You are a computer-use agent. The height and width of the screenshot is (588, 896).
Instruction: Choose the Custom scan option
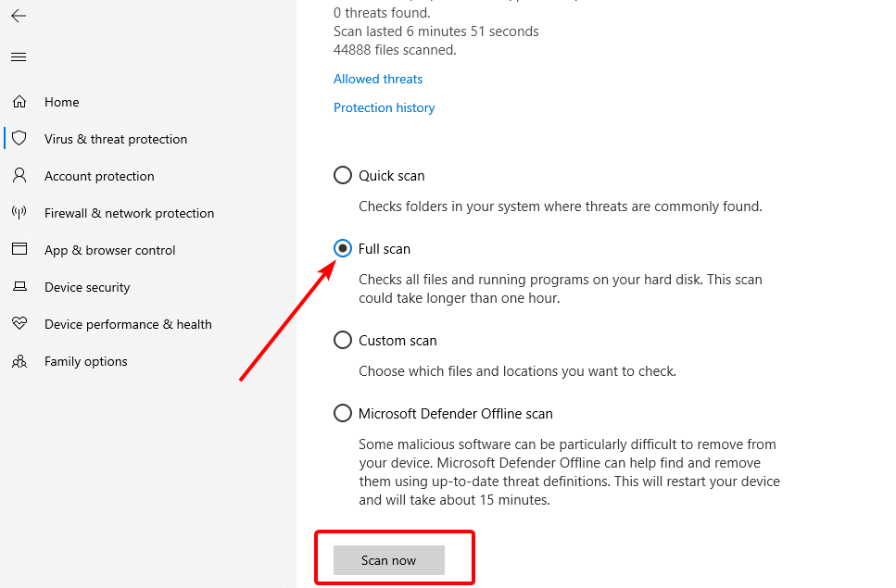pyautogui.click(x=343, y=340)
